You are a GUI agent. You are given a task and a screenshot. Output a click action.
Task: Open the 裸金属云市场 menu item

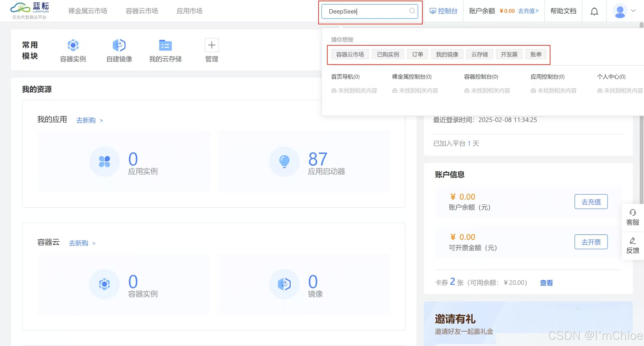[88, 11]
